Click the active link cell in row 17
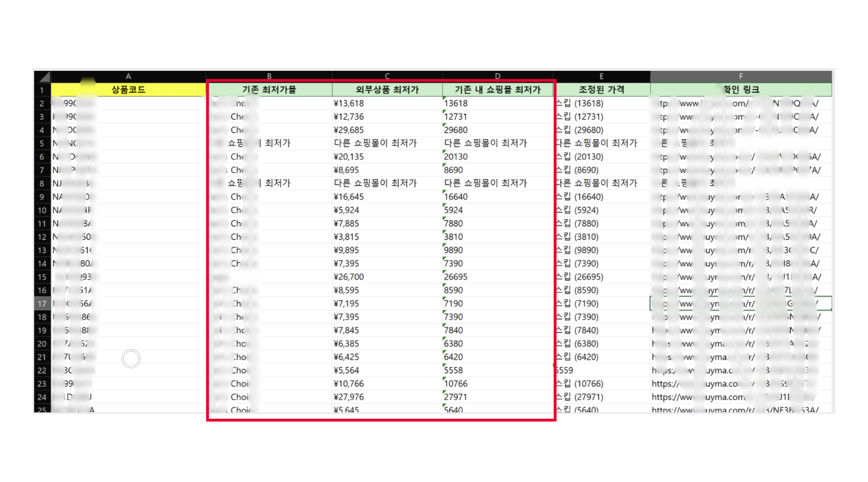Screen dimensions: 868x482 [741, 304]
